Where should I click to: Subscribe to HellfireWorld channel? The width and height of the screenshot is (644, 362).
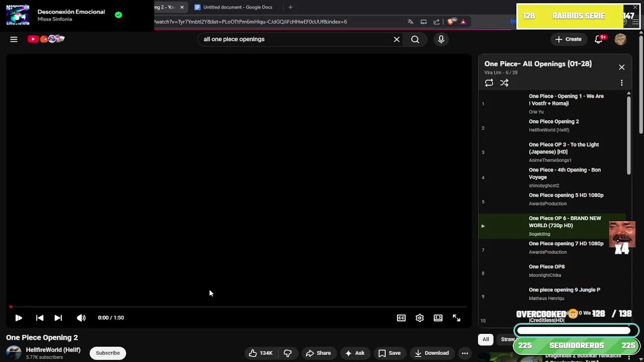pos(108,353)
